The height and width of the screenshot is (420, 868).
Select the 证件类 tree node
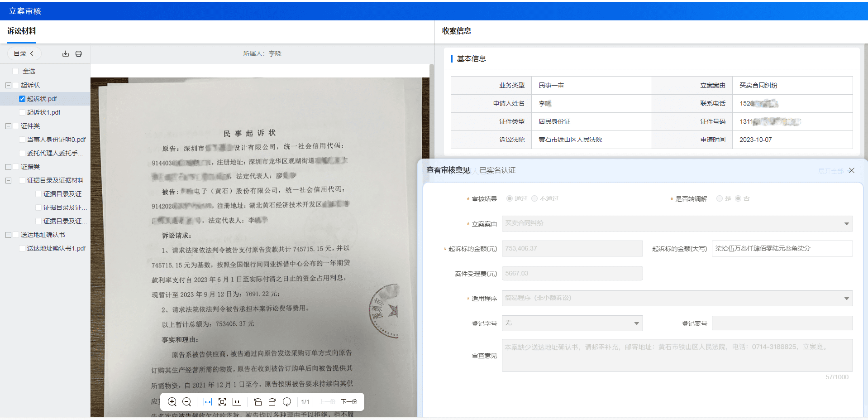[x=30, y=126]
